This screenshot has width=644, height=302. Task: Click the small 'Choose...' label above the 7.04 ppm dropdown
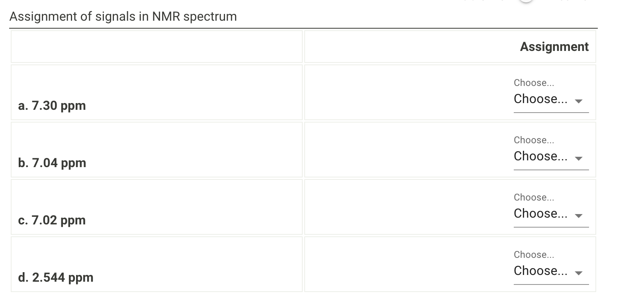[x=534, y=140]
